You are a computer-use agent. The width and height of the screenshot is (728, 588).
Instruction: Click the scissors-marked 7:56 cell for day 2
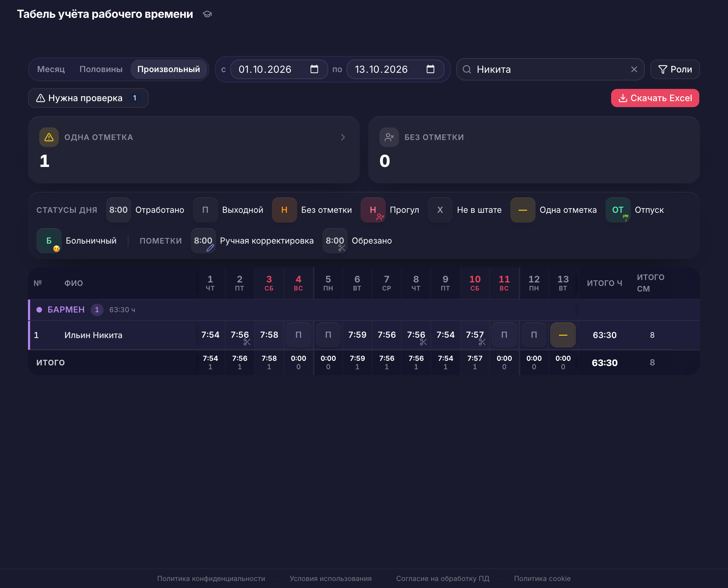point(240,335)
